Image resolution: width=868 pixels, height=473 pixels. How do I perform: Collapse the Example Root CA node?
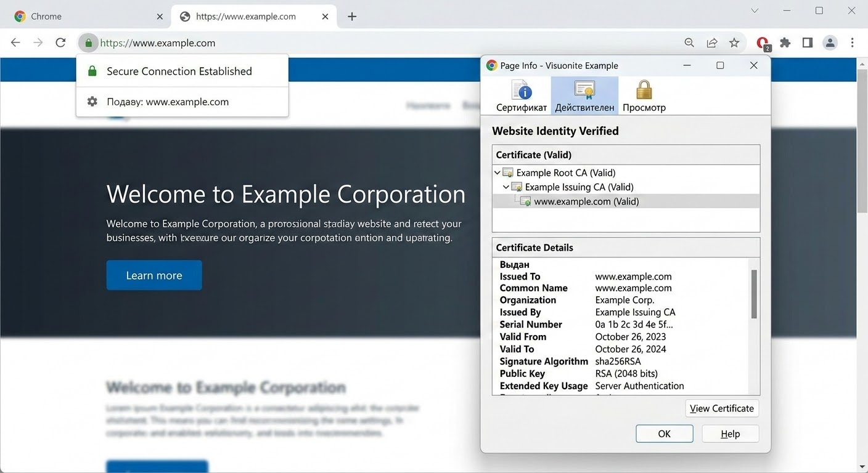coord(497,173)
